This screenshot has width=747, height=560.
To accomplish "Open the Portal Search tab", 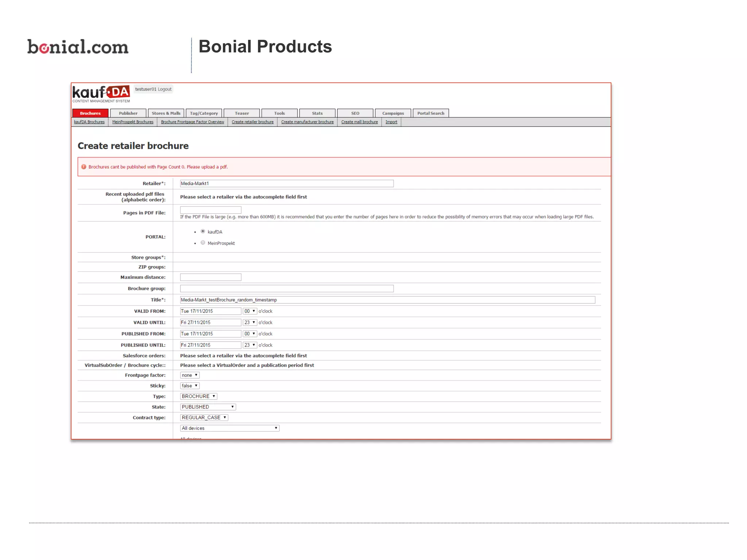I will click(x=431, y=113).
